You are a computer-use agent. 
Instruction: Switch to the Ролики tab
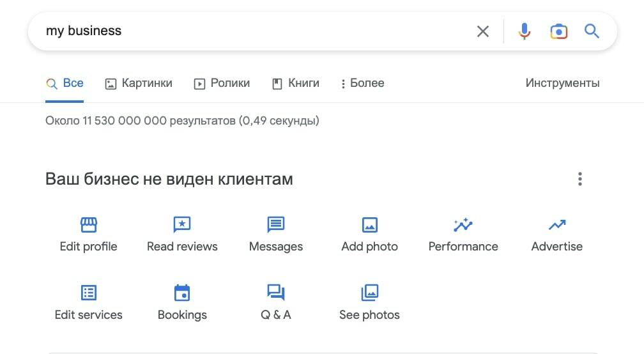pyautogui.click(x=222, y=83)
